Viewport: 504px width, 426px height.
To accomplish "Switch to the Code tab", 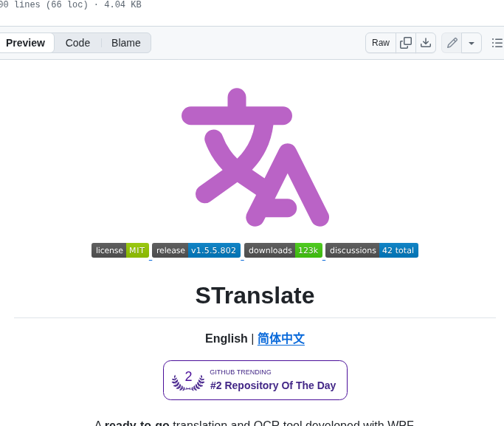I will pyautogui.click(x=77, y=43).
